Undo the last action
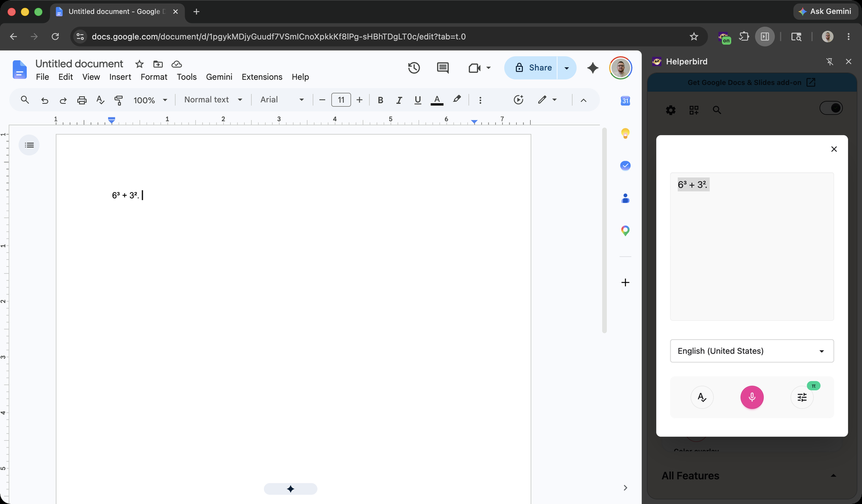Screen dimensions: 862x504 pos(45,100)
